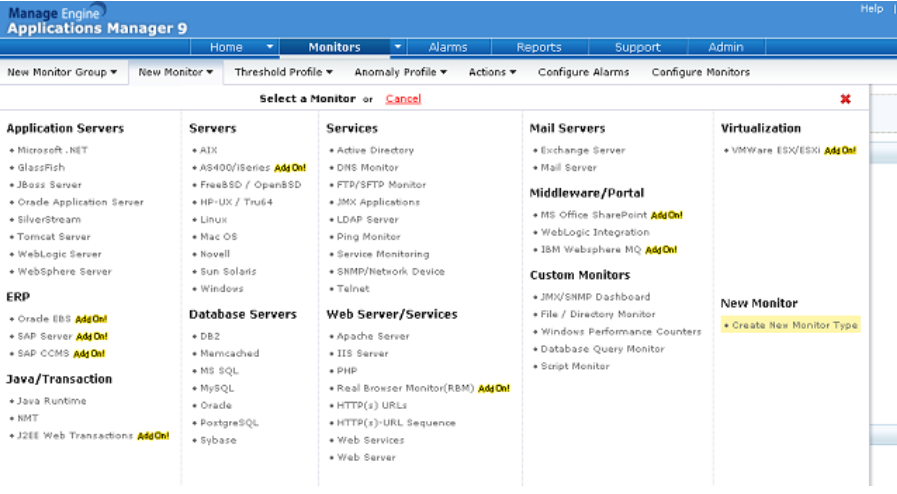Choose JBoss Server monitor
Viewport: 897px width, 494px height.
(x=49, y=185)
